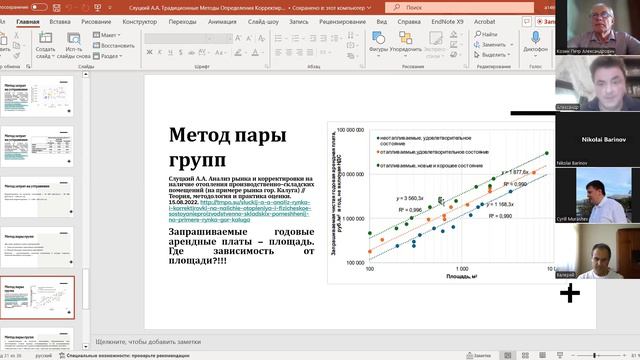Click the tmpo.su hyperlink on slide

tap(240, 211)
